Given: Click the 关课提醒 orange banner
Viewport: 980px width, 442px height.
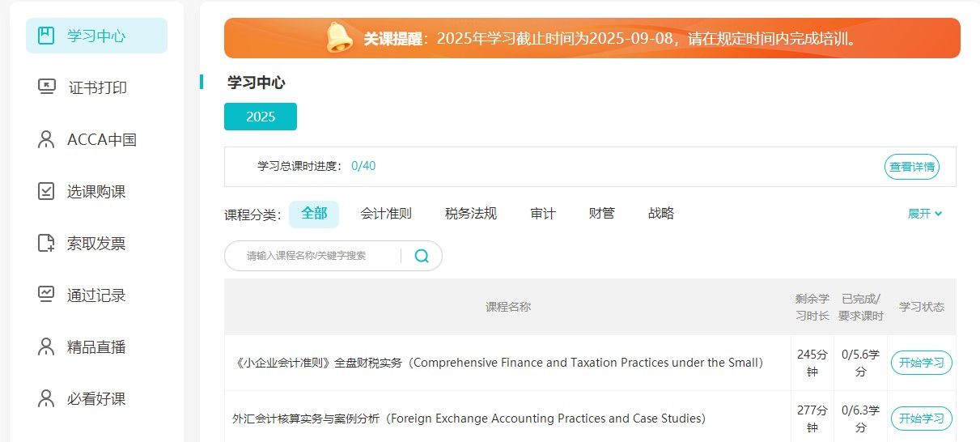Looking at the screenshot, I should point(592,38).
